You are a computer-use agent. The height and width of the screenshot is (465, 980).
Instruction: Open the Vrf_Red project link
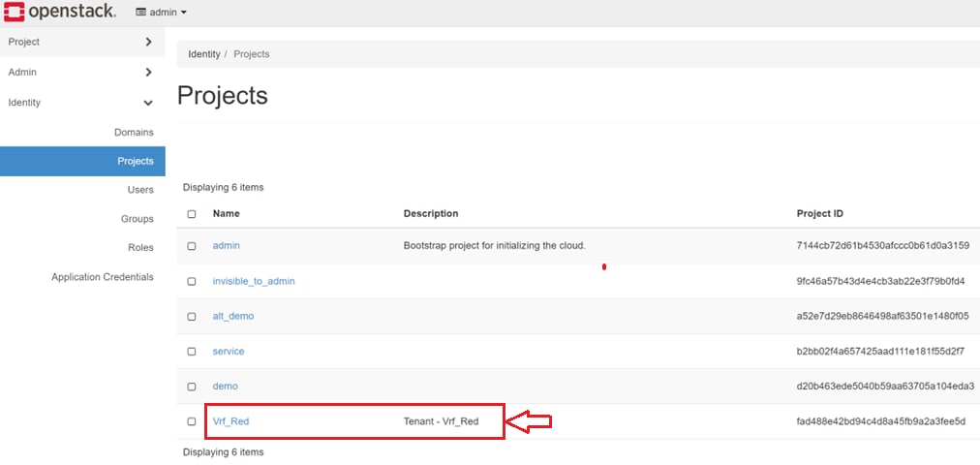point(230,421)
